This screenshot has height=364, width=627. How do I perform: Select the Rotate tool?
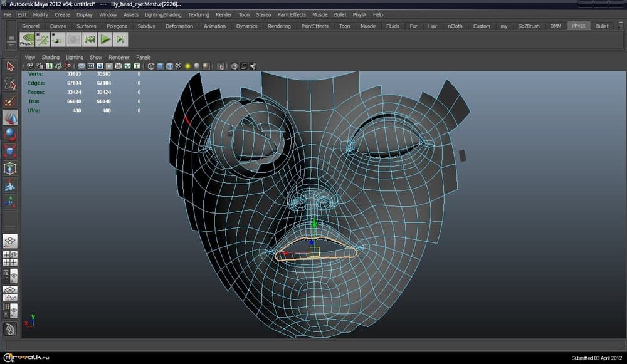point(9,133)
